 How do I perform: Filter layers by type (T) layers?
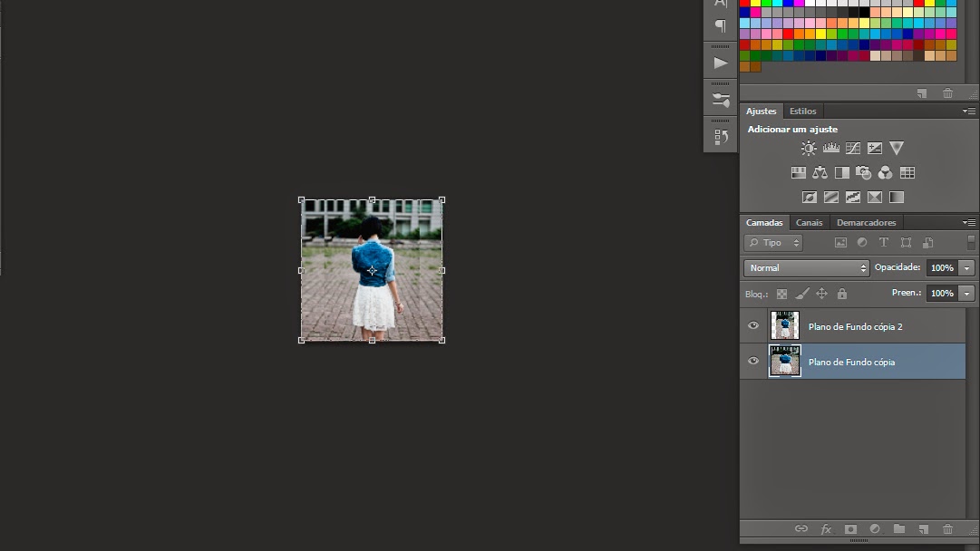(x=884, y=242)
